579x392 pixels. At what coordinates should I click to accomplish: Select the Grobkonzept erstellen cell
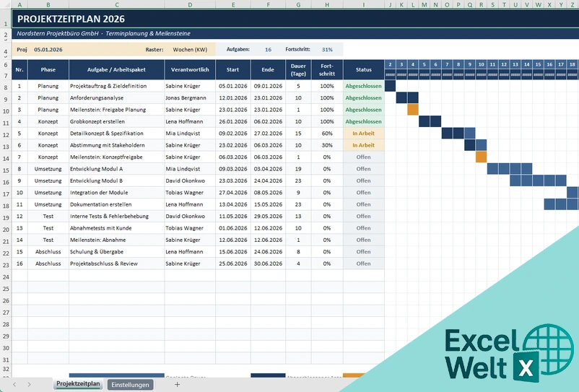click(x=117, y=121)
